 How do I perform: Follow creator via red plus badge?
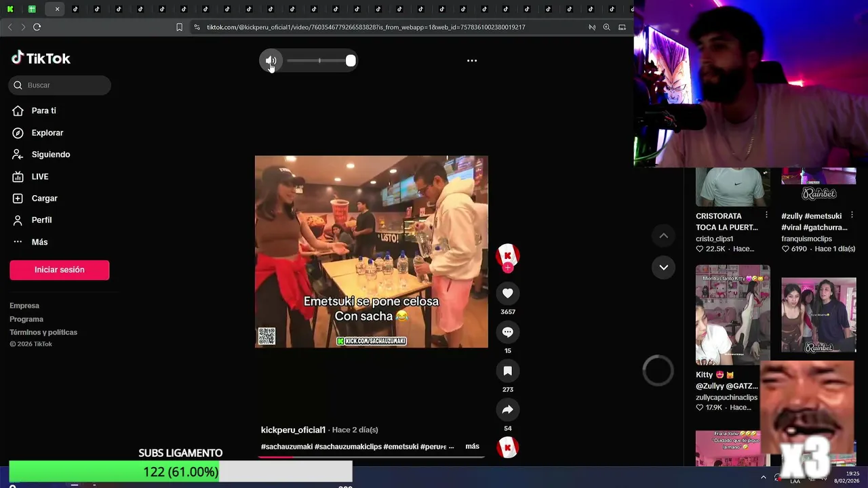tap(507, 268)
